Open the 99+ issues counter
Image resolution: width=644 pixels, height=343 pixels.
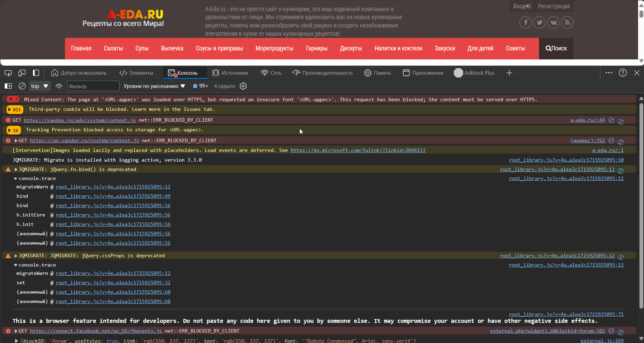click(x=200, y=86)
